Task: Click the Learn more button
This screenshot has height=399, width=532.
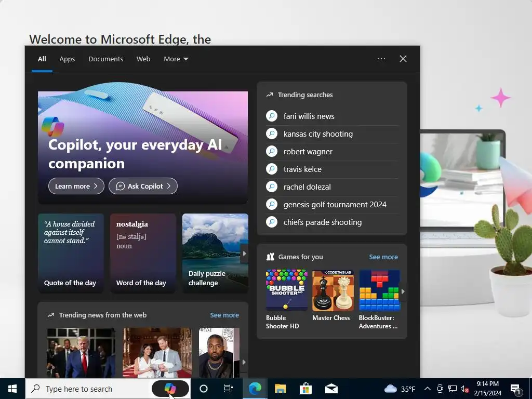Action: tap(76, 186)
